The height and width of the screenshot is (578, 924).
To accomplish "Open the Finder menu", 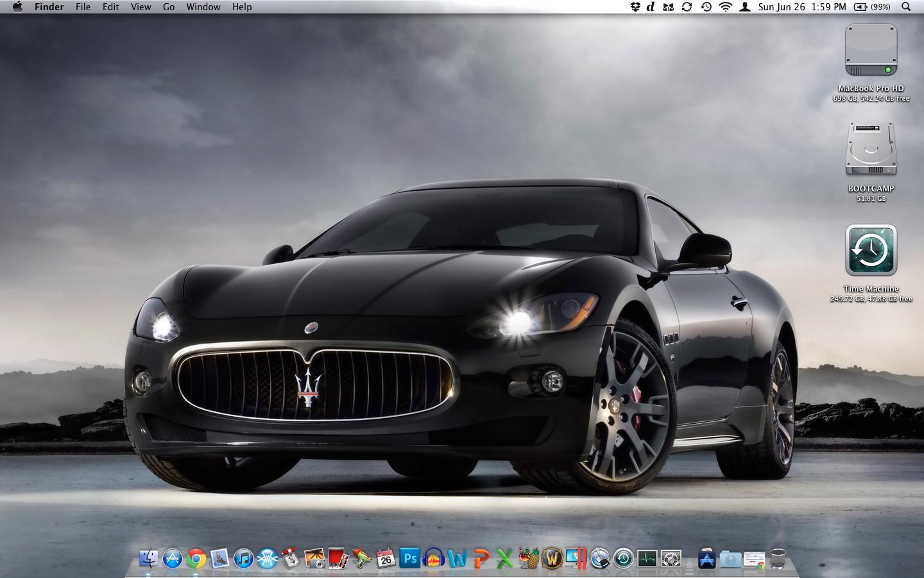I will pos(49,7).
